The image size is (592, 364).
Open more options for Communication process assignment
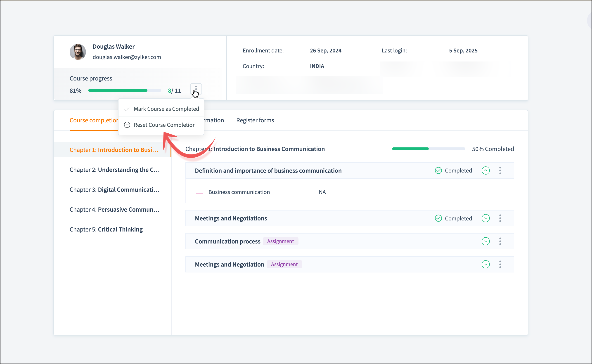click(x=500, y=241)
